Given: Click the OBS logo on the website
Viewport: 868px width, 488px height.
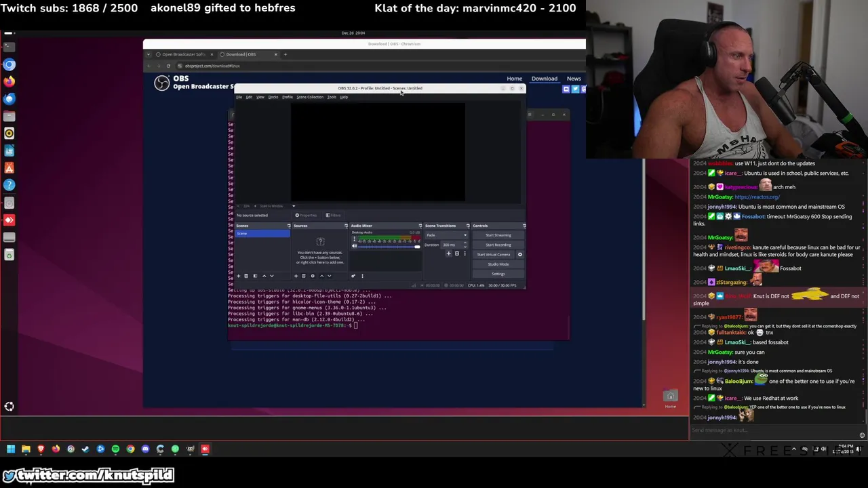Looking at the screenshot, I should 161,83.
